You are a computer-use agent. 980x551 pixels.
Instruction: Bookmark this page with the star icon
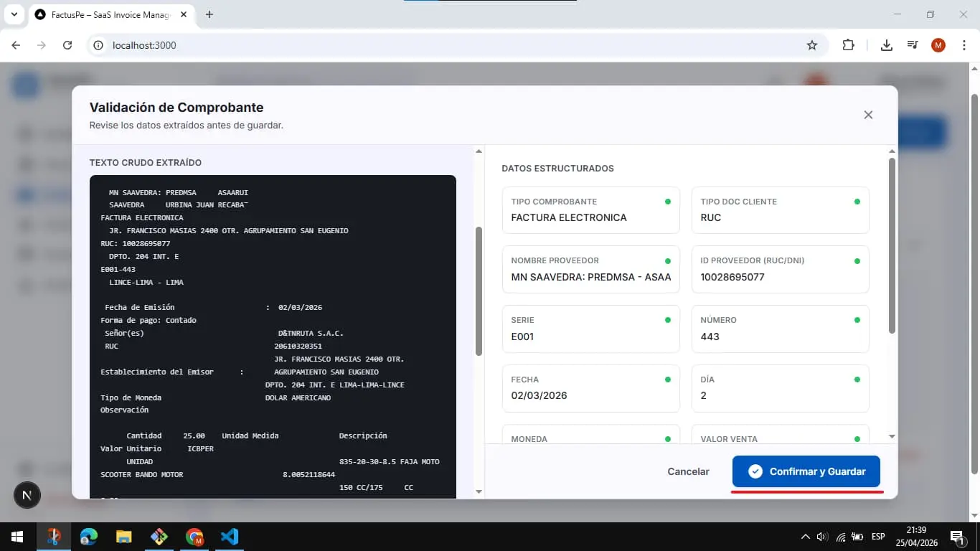(812, 45)
